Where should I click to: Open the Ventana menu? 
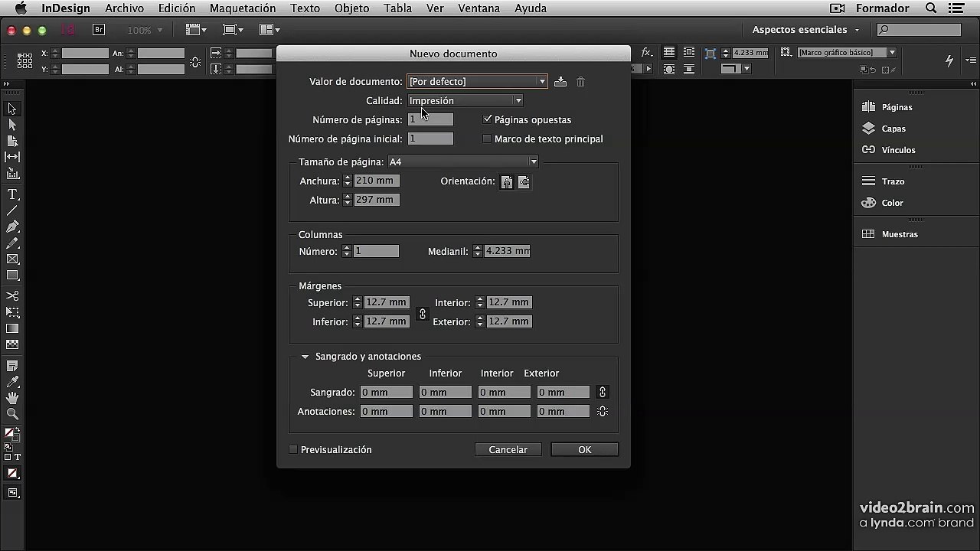[x=479, y=8]
